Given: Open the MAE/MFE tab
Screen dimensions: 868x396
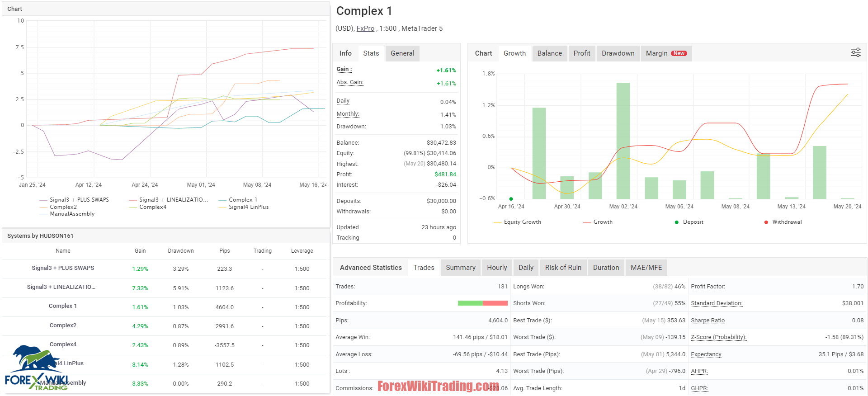Looking at the screenshot, I should coord(646,268).
